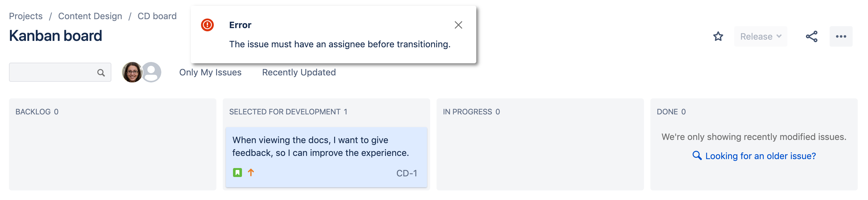Image resolution: width=868 pixels, height=200 pixels.
Task: Open the CD board breadcrumb
Action: pos(157,16)
